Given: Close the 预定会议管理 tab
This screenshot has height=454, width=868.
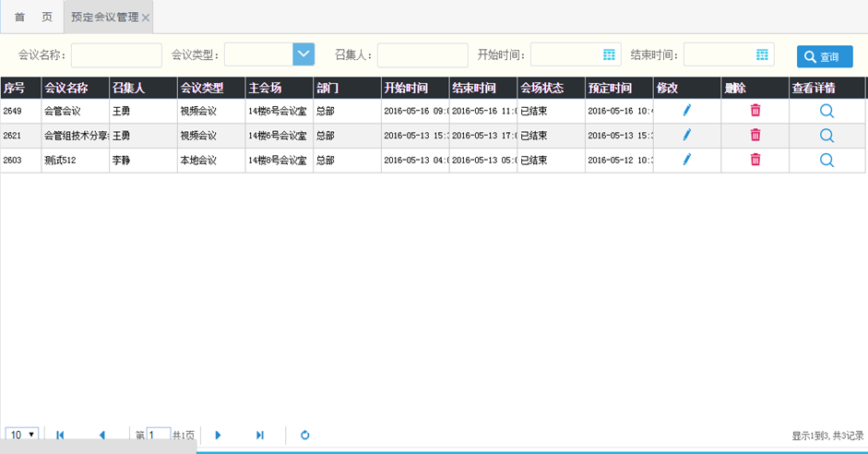Looking at the screenshot, I should [x=146, y=18].
